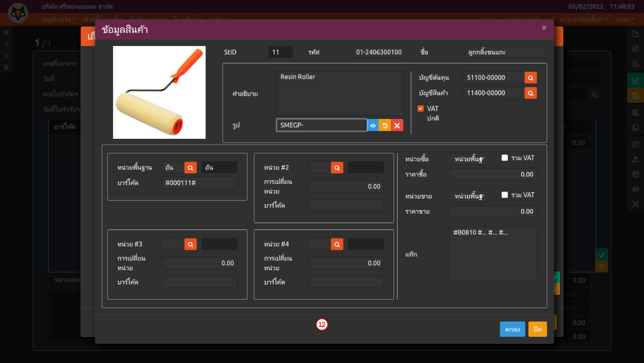Click the ชื่อ field ลูกกลิ้งขนแกะ
The height and width of the screenshot is (363, 644).
[x=505, y=52]
